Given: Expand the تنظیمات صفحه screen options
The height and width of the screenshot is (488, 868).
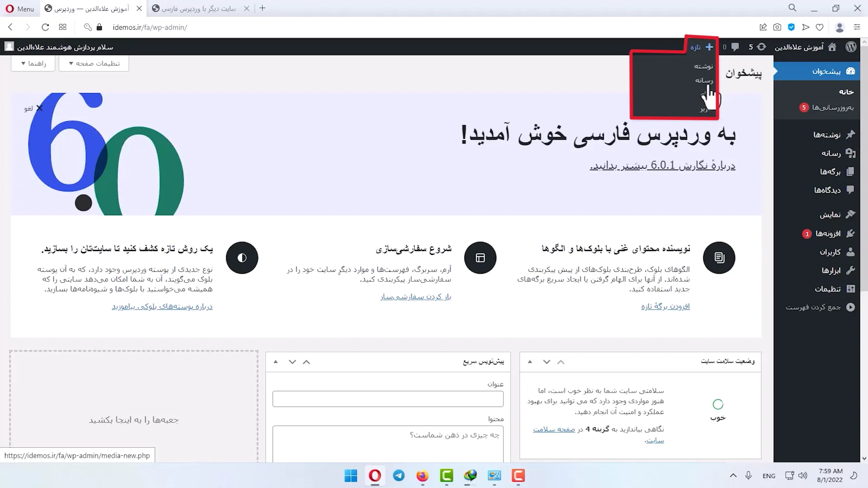Looking at the screenshot, I should click(x=94, y=63).
